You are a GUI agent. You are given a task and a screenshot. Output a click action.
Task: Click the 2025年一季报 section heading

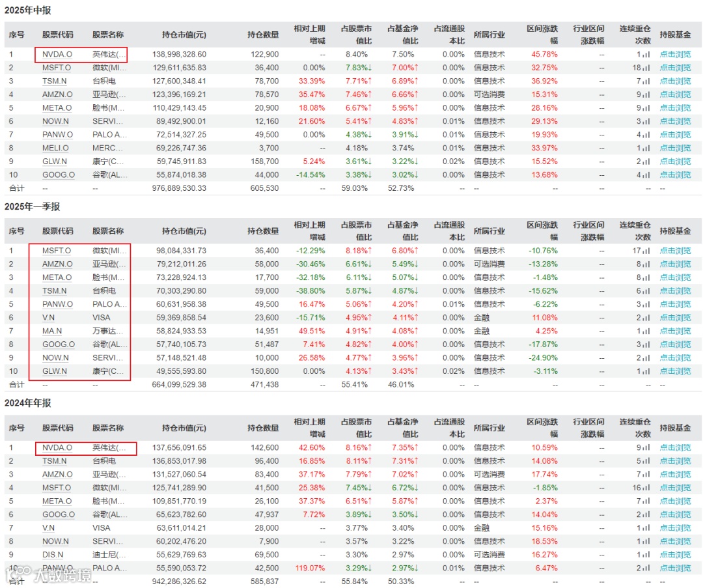(33, 206)
